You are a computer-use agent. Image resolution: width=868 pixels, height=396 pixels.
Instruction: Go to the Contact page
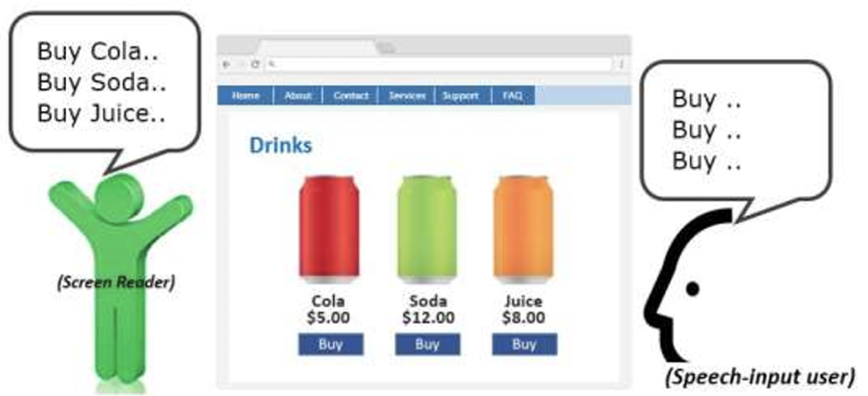point(351,96)
